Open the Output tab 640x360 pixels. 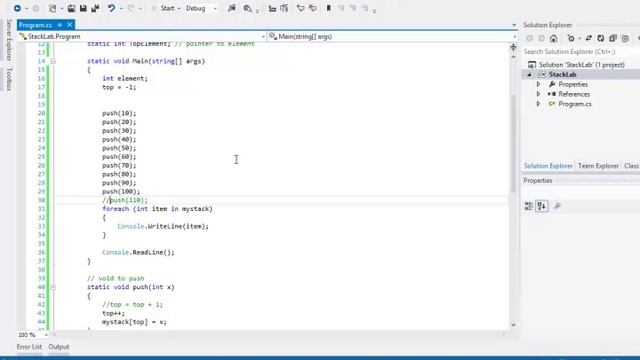pyautogui.click(x=59, y=347)
